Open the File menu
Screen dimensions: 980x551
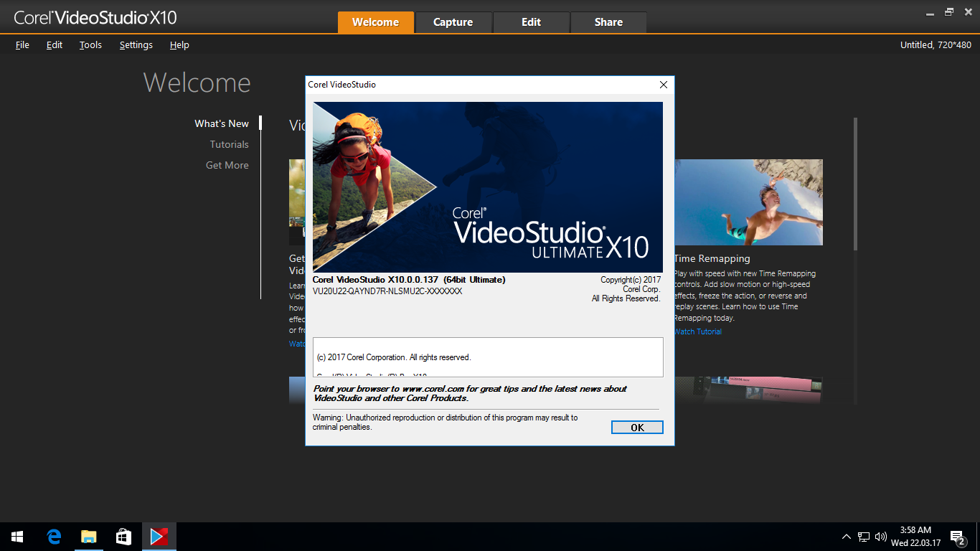22,44
